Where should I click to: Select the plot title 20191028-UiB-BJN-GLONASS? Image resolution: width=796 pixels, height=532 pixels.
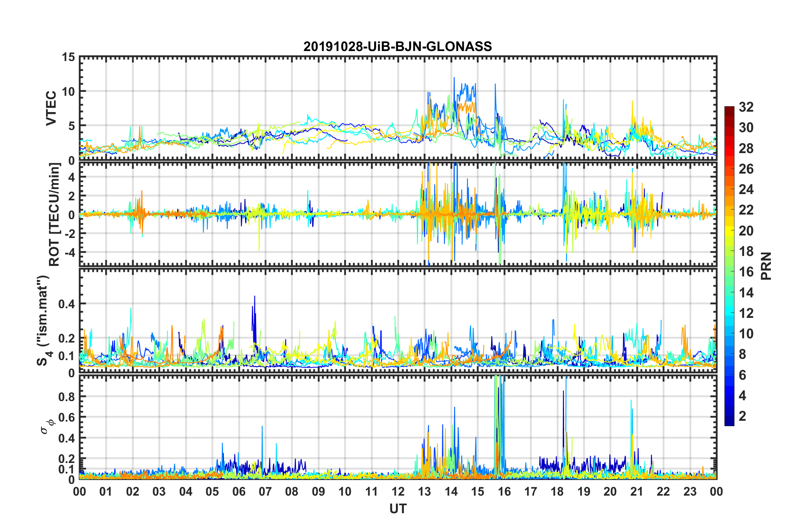[398, 46]
